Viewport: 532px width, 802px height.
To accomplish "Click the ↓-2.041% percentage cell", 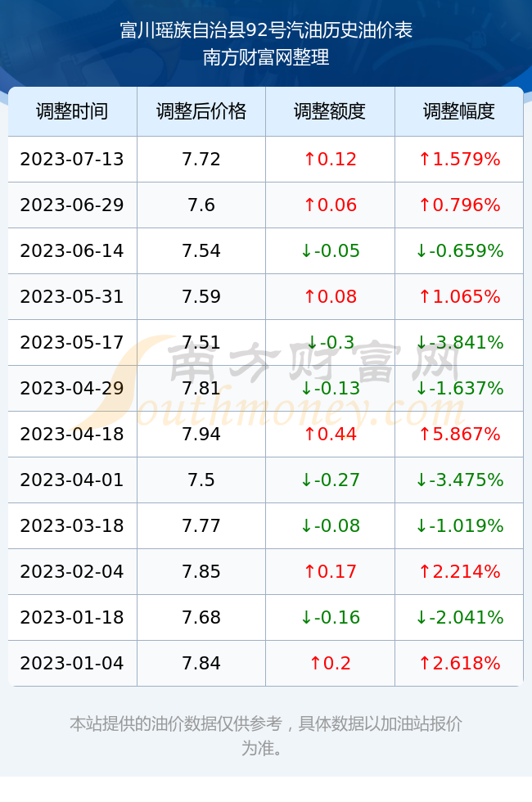I will tap(459, 617).
